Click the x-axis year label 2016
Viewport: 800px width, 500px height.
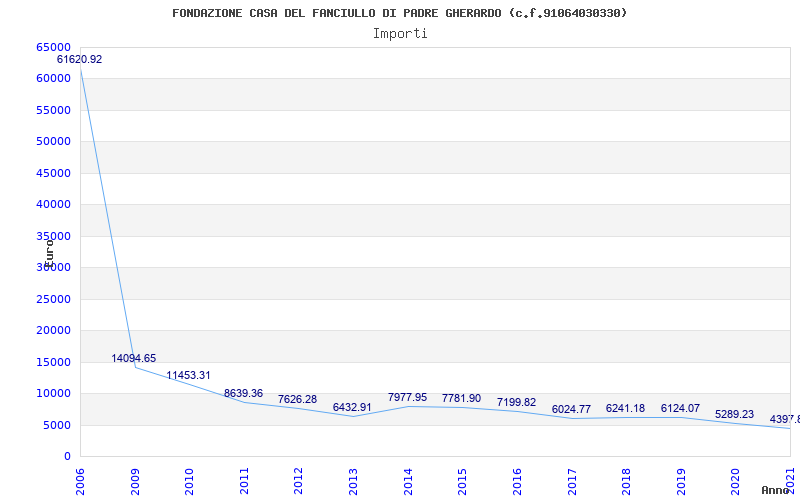pos(517,482)
